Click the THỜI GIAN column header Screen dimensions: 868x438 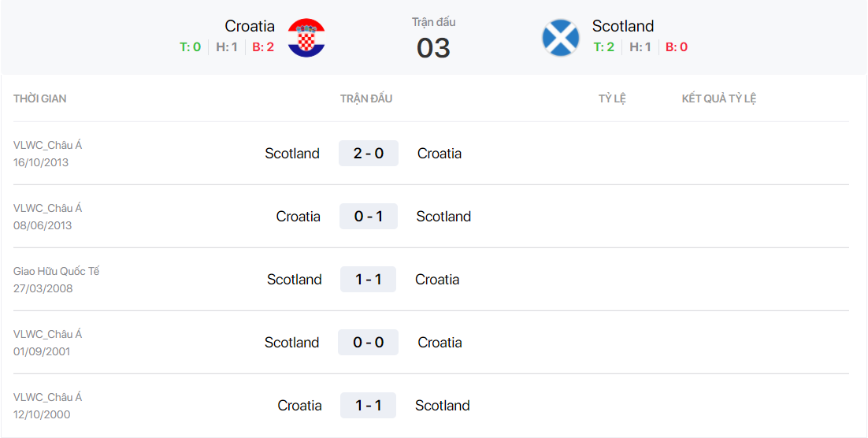click(x=40, y=98)
